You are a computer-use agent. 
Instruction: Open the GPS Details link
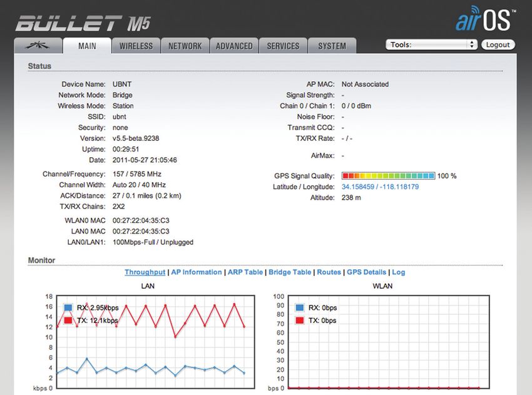coord(366,272)
